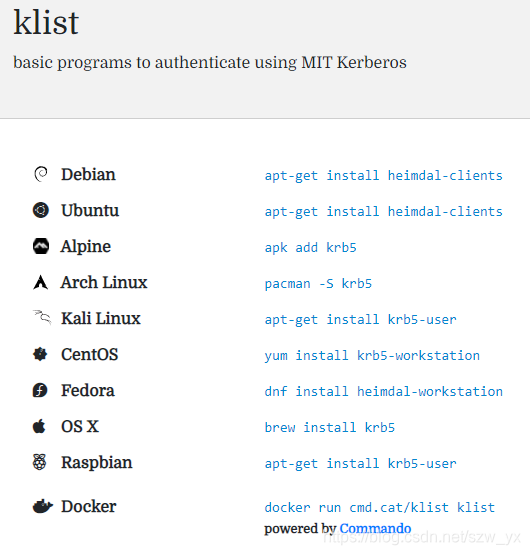This screenshot has width=530, height=555.
Task: Click the Docker whale icon
Action: 42,507
